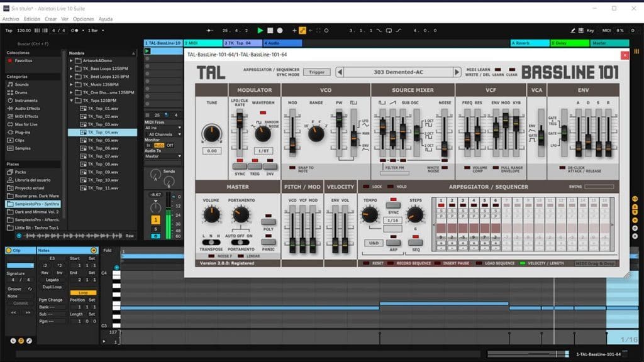The width and height of the screenshot is (644, 362).
Task: Expand the TK_Bass Loops 125BPM folder
Action: [72, 69]
